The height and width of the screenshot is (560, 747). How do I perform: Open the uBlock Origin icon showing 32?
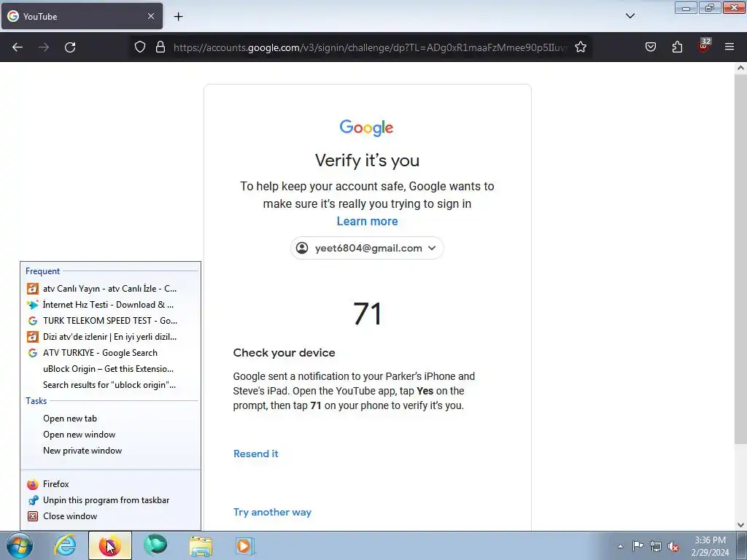(704, 46)
